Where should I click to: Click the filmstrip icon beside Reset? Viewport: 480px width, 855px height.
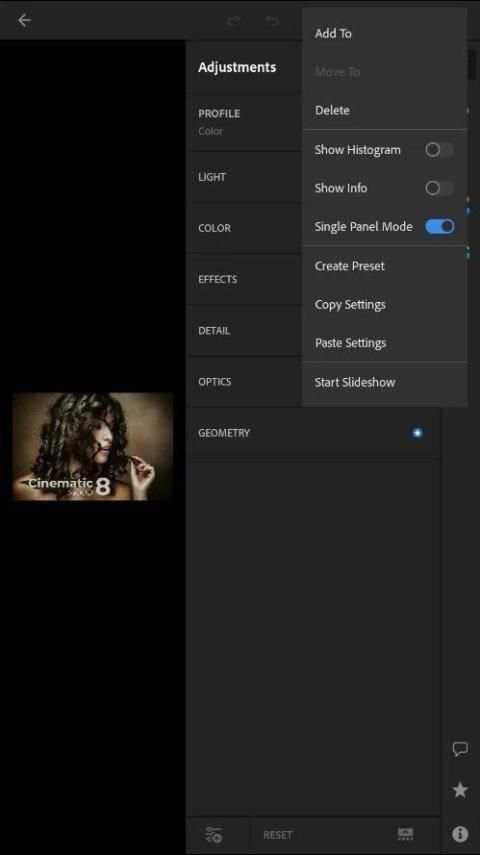click(x=405, y=834)
